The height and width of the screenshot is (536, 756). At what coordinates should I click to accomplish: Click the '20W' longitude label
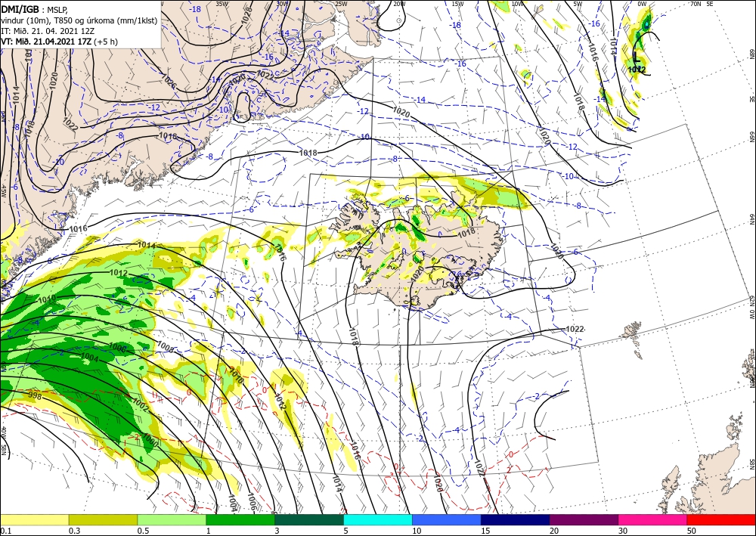pyautogui.click(x=399, y=4)
